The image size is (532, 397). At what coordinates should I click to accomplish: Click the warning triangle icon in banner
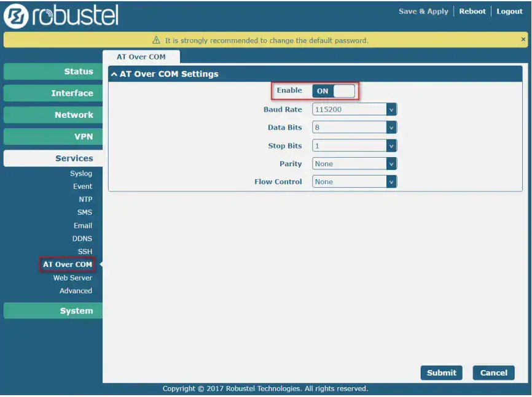pyautogui.click(x=156, y=40)
